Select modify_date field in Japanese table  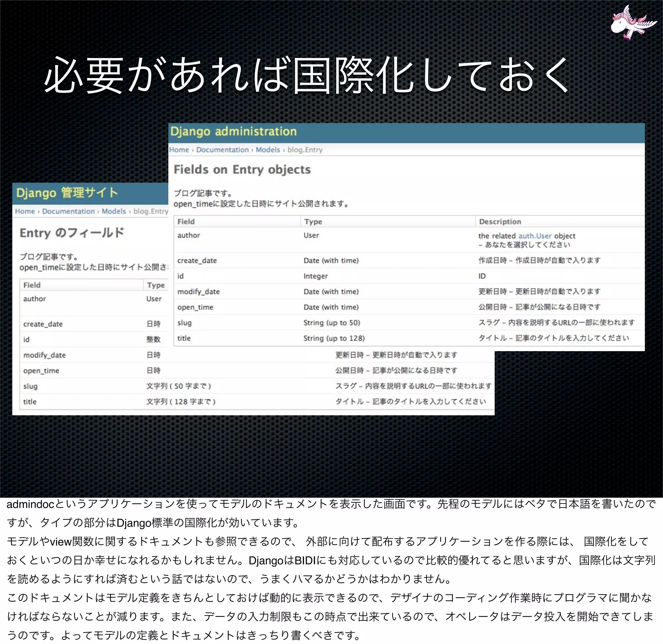click(x=44, y=355)
